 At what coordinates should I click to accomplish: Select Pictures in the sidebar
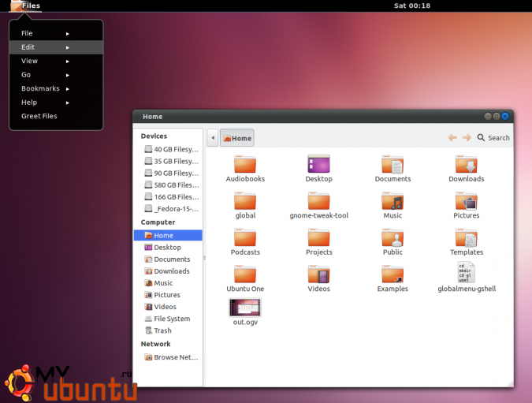click(162, 295)
